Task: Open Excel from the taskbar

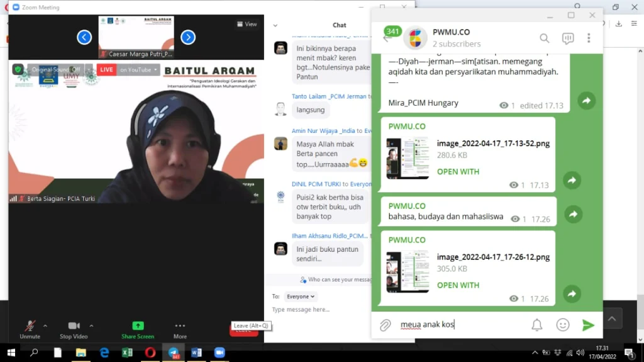Action: point(127,353)
